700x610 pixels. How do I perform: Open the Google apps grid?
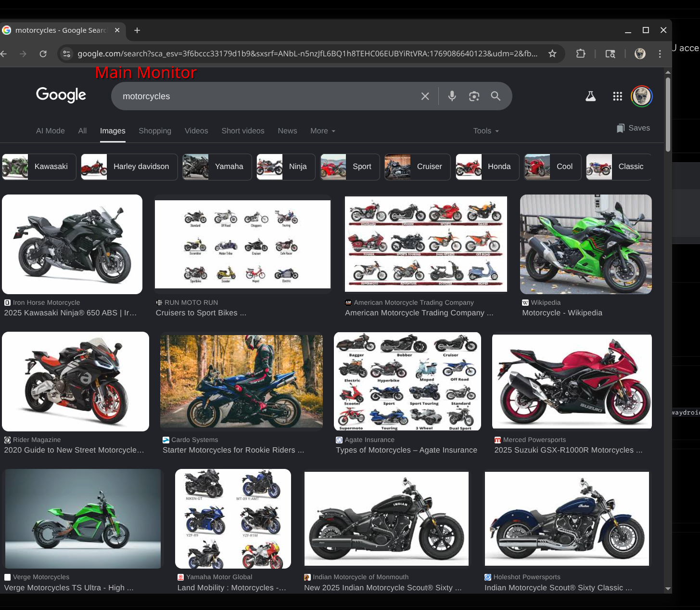[618, 96]
